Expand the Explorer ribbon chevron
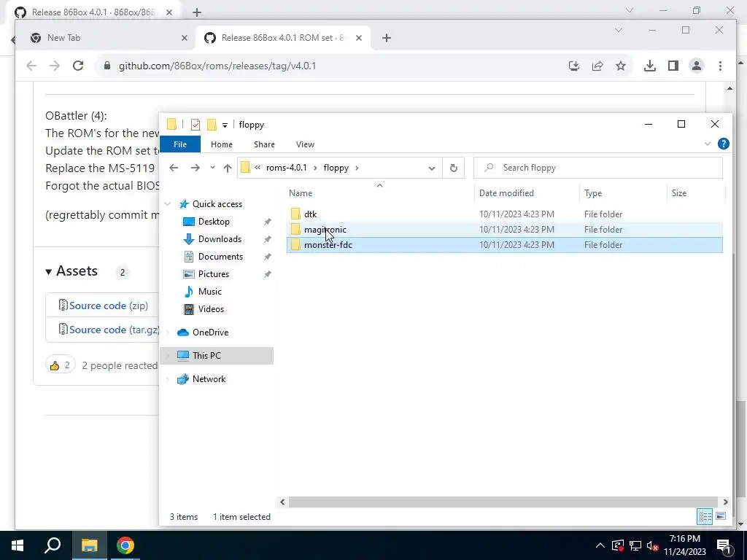The image size is (747, 560). 708,144
